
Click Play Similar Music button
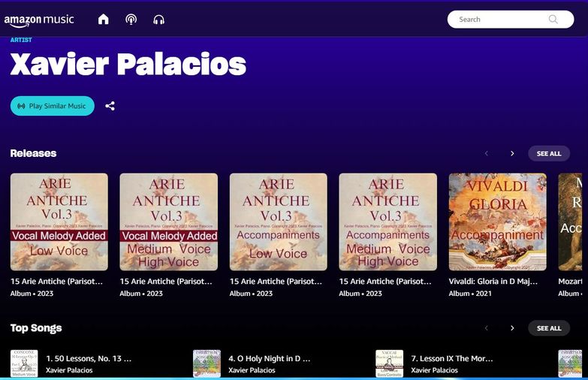coord(52,106)
